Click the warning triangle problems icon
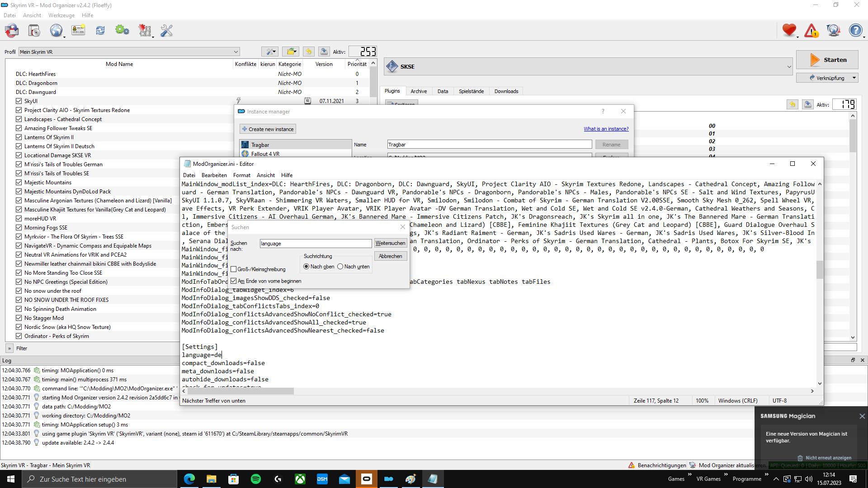This screenshot has height=488, width=868. [x=811, y=31]
